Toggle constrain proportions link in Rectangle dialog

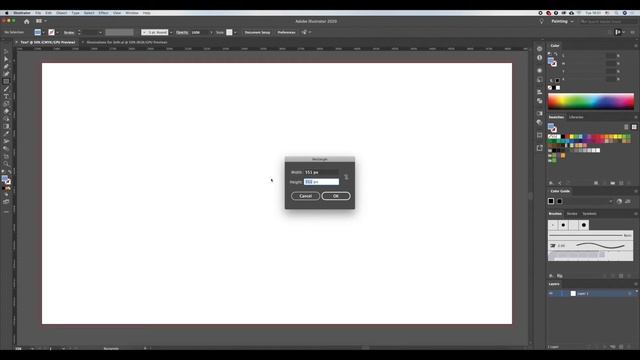346,177
